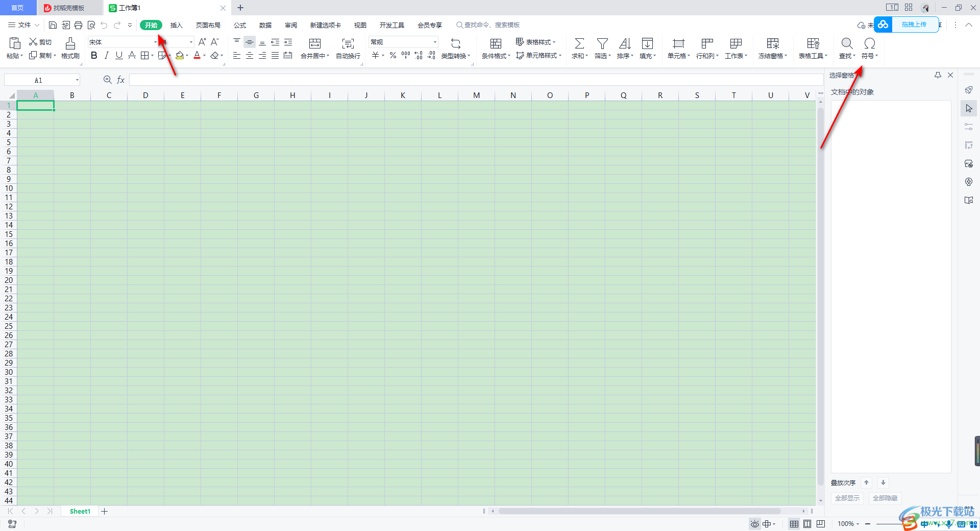The height and width of the screenshot is (531, 980).
Task: Click the Save icon in quick toolbar
Action: [x=53, y=25]
